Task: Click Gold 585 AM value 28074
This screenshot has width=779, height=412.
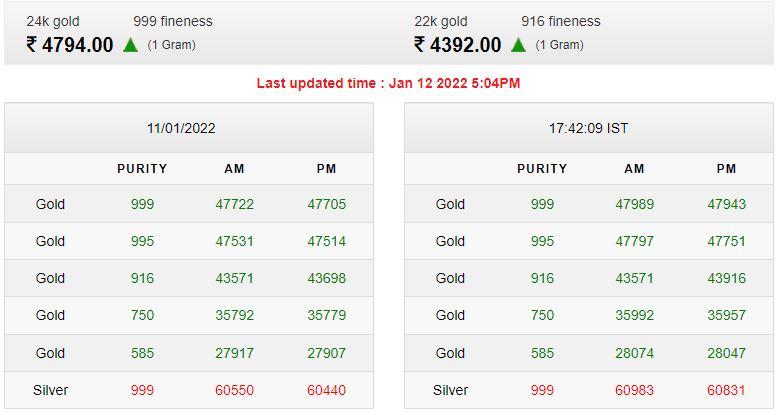Action: pyautogui.click(x=634, y=353)
